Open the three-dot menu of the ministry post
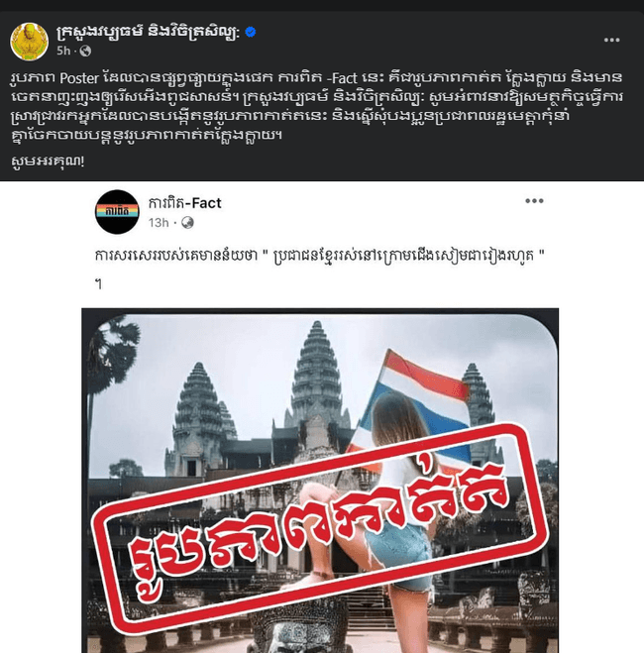 (x=611, y=40)
